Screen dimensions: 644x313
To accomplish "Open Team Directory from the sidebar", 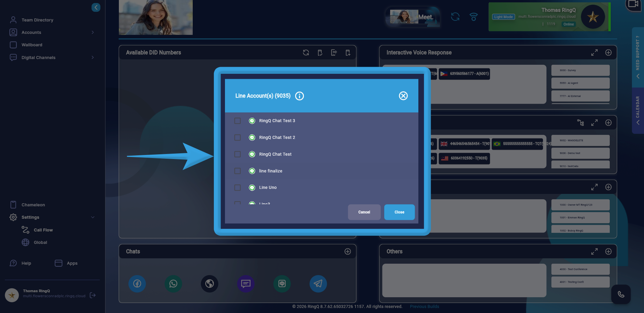I will (x=37, y=20).
